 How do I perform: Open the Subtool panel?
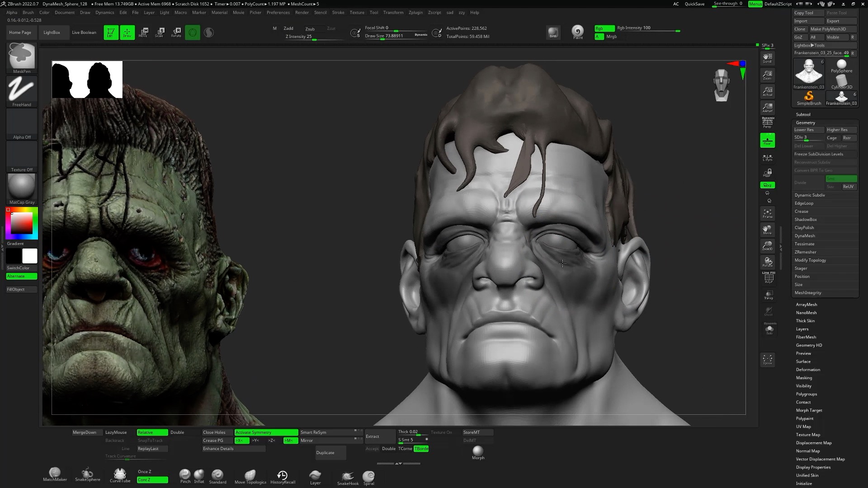[x=803, y=114]
